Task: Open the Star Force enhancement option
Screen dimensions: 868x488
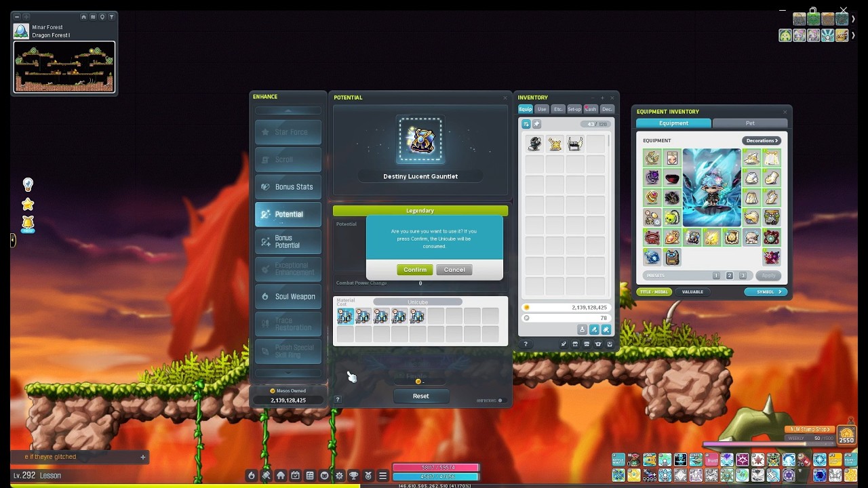Action: [x=288, y=132]
